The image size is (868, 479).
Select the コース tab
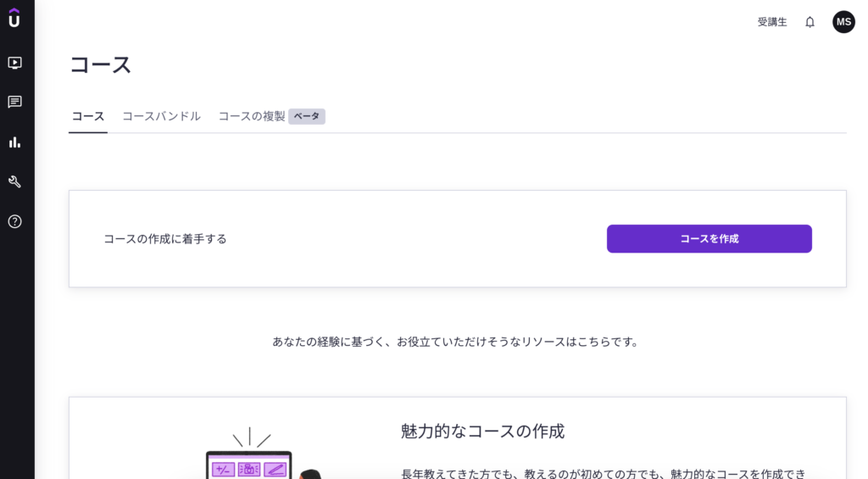coord(88,116)
